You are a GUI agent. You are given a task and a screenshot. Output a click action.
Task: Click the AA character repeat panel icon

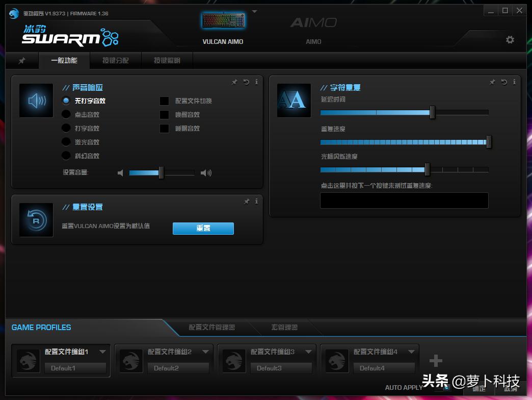click(294, 100)
